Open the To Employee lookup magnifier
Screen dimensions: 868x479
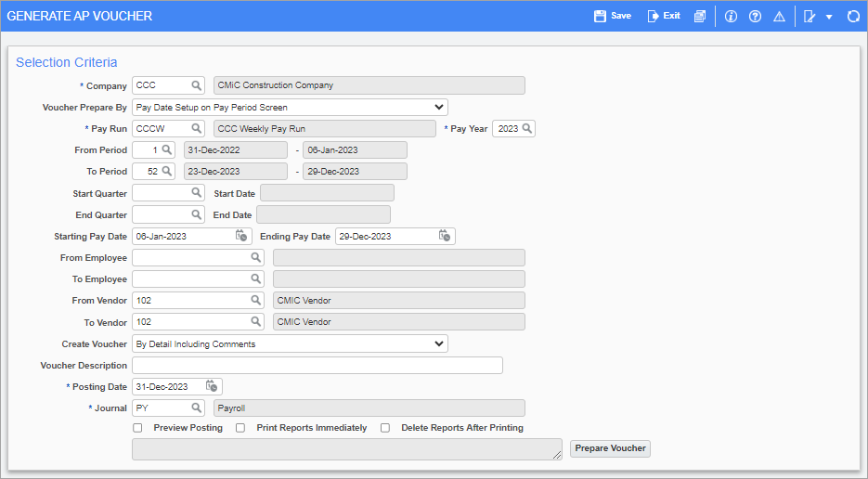tap(255, 278)
